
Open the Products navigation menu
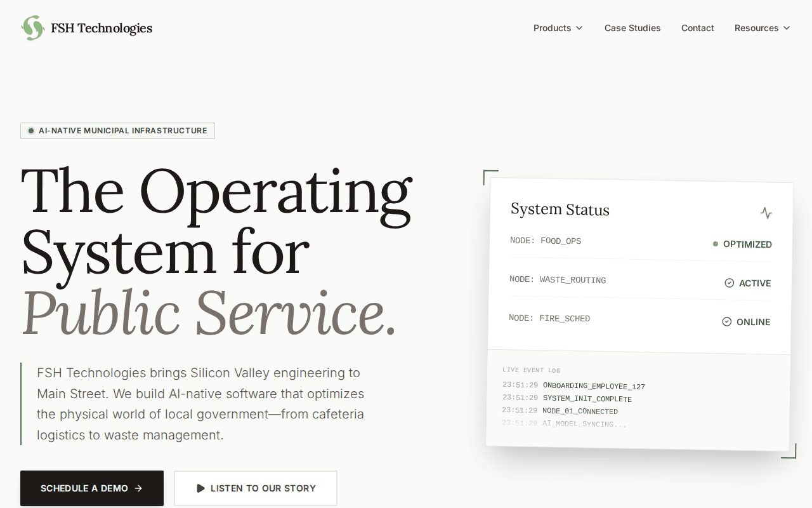click(x=552, y=28)
